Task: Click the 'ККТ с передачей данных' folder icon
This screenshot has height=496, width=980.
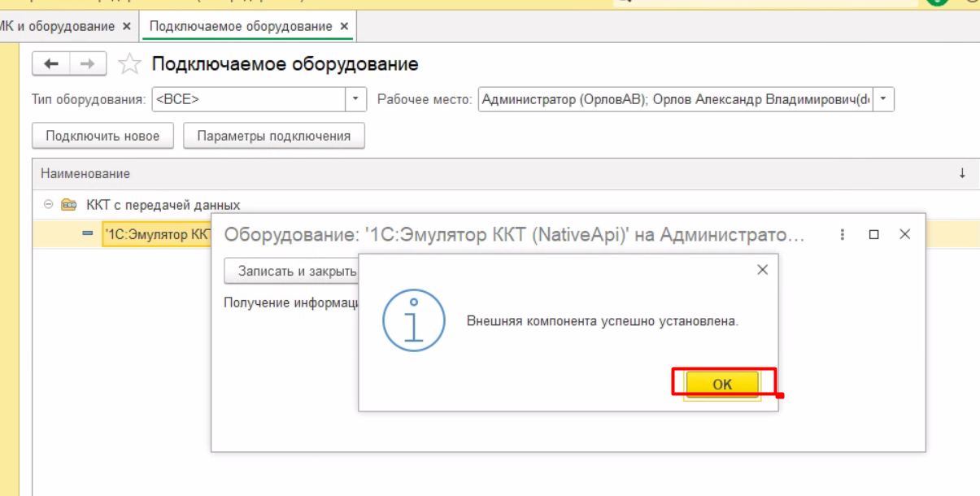Action: tap(69, 205)
